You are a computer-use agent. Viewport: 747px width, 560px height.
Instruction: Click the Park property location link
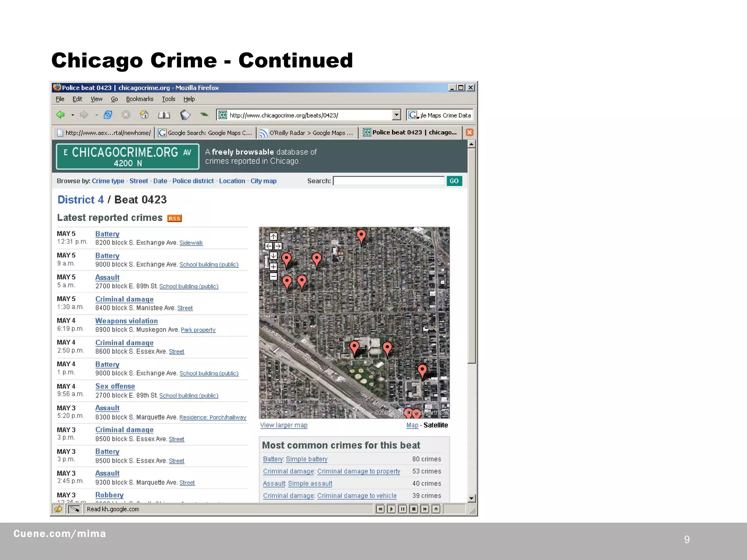click(x=198, y=330)
